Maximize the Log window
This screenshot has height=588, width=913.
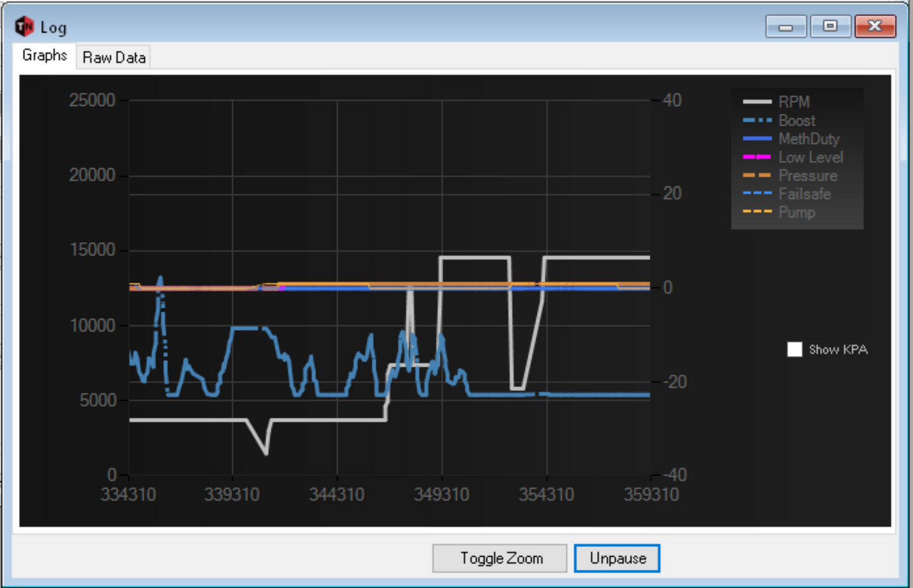[x=830, y=27]
